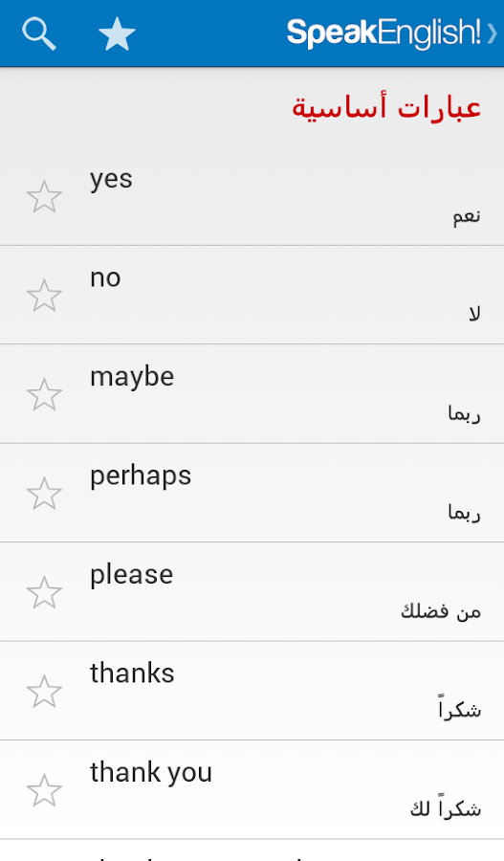Open the 'maybe' phrase entry
The height and width of the screenshot is (861, 504).
coord(252,394)
